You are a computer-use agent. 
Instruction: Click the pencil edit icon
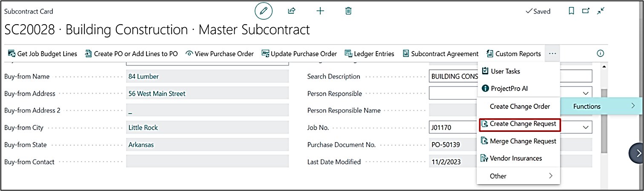(x=263, y=11)
